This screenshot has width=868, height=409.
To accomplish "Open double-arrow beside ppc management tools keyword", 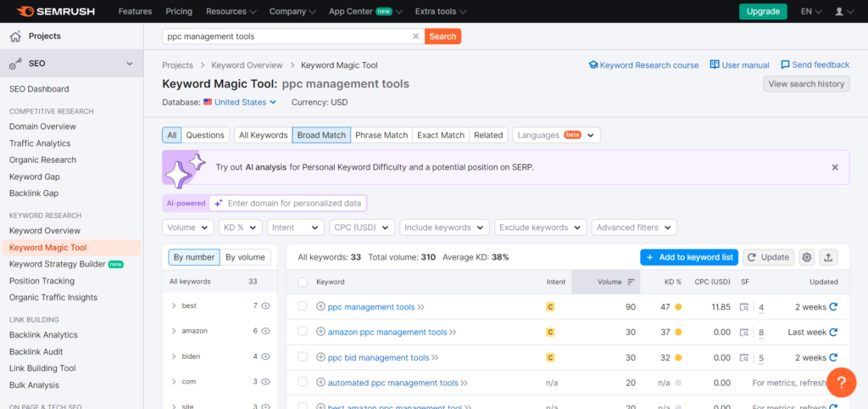I will click(x=420, y=307).
